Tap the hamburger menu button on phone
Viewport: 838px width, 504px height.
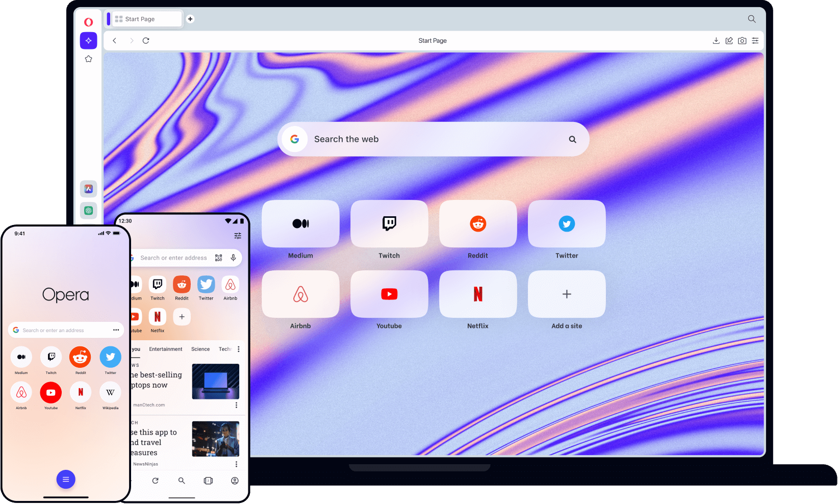(x=66, y=480)
